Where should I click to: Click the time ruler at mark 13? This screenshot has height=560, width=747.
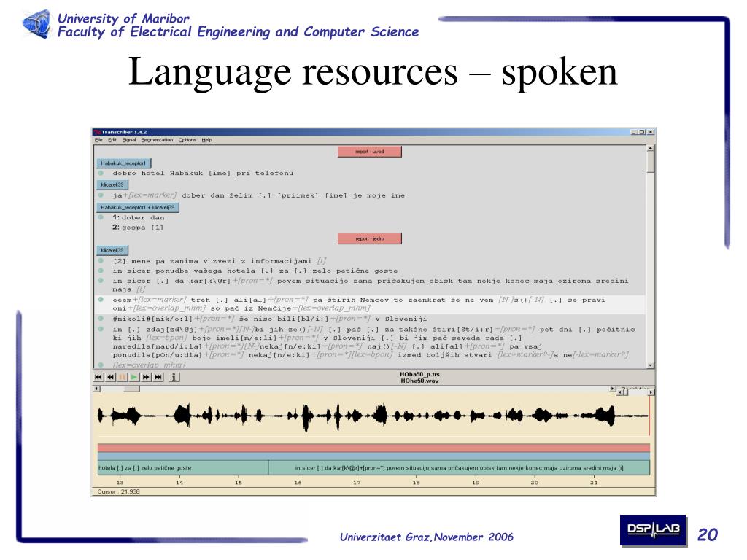(x=120, y=483)
